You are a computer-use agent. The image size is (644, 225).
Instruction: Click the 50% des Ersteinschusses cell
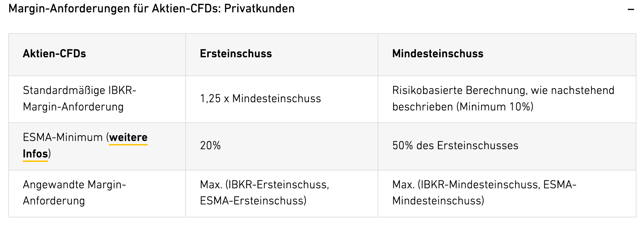pos(455,146)
